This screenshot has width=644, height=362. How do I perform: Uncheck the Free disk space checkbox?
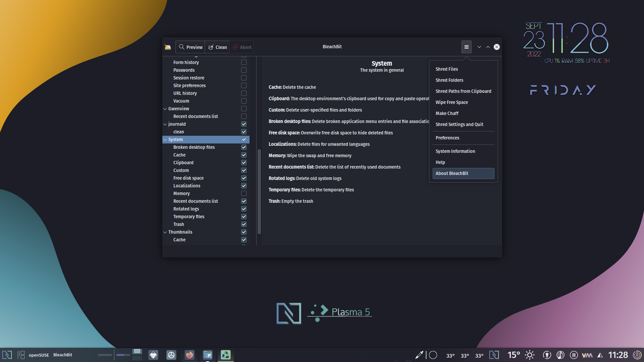point(244,178)
